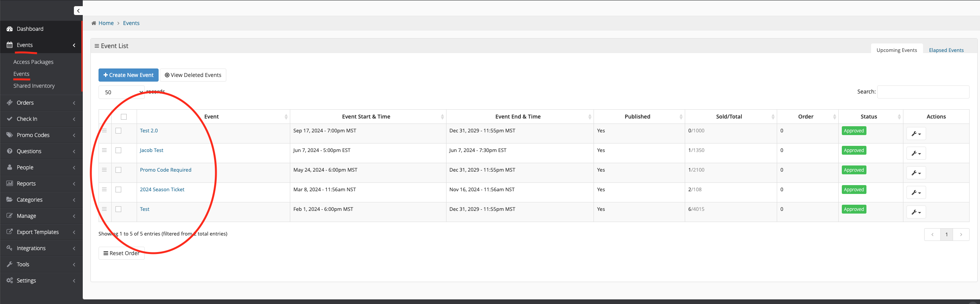Check the Jacob Test row checkbox
The height and width of the screenshot is (304, 980).
tap(119, 150)
